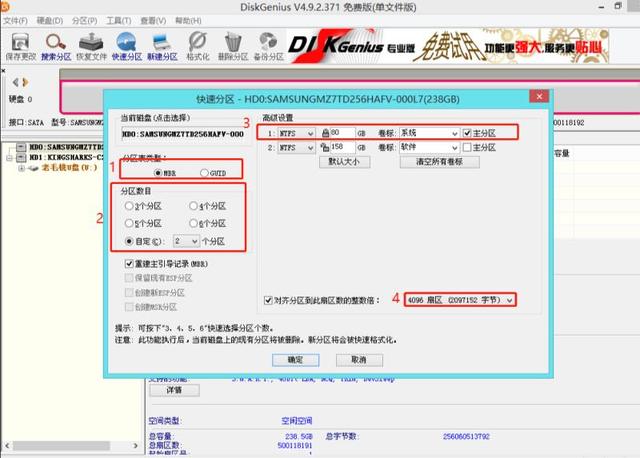Click the lock icon beside partition 2 size

point(325,147)
